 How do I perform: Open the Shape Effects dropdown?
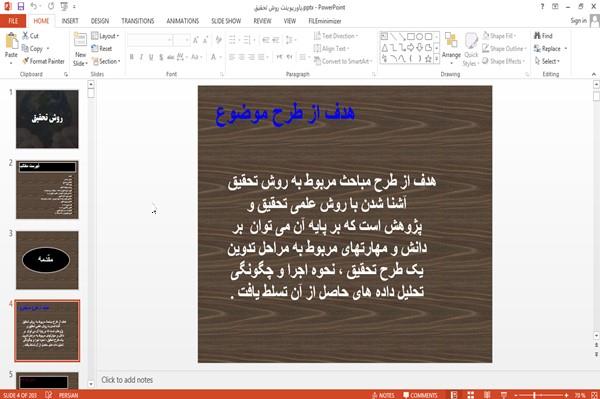point(503,61)
